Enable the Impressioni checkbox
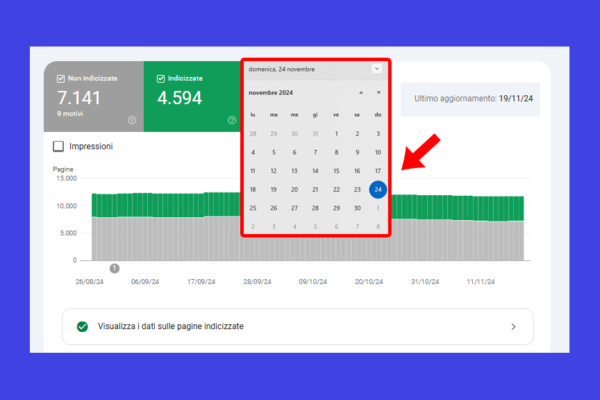600x400 pixels. coord(58,146)
